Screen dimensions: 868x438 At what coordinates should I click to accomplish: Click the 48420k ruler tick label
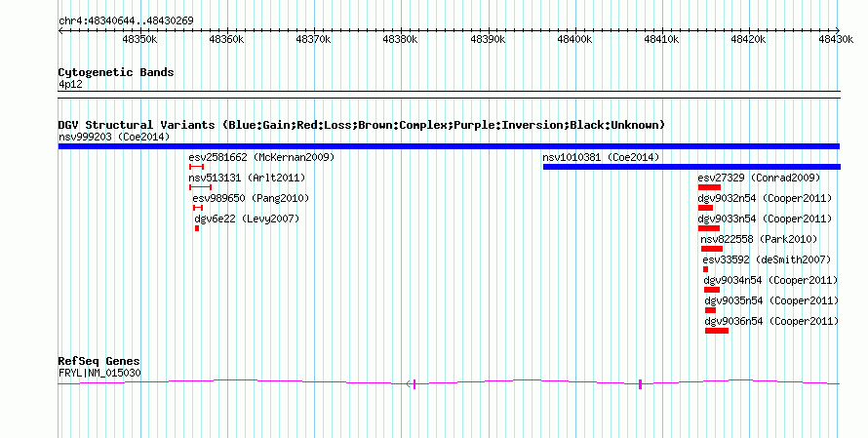point(748,39)
